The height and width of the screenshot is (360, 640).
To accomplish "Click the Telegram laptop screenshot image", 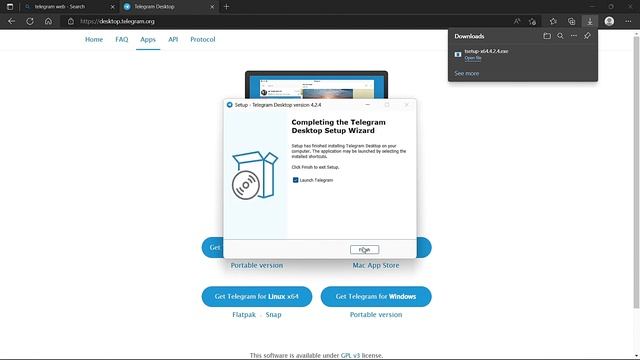I will pos(316,85).
